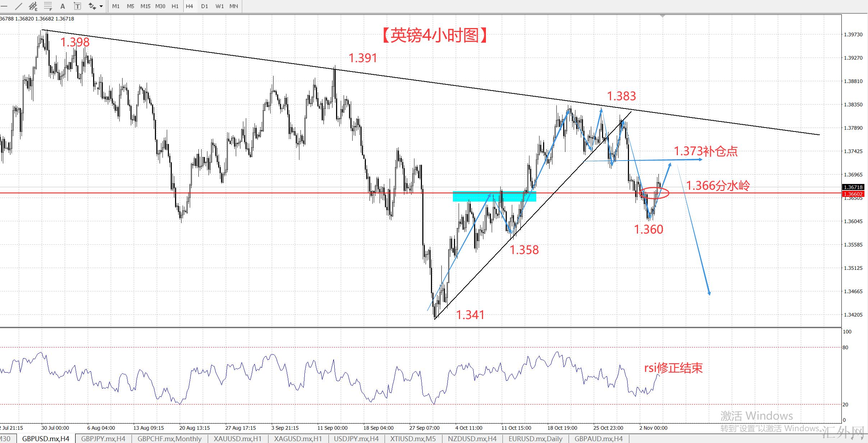Switch chart to M1 timeframe
868x443 pixels.
[116, 6]
